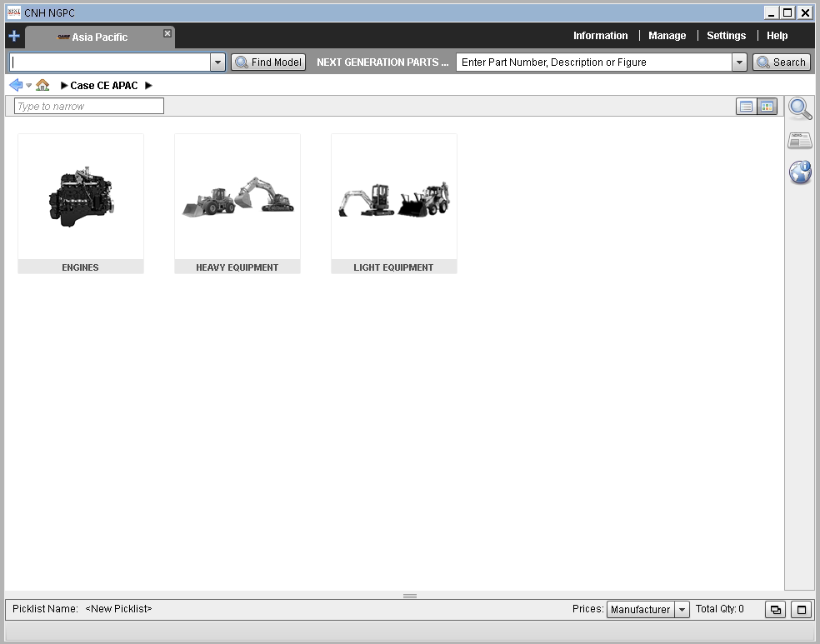820x644 pixels.
Task: Open the news sidebar icon
Action: (800, 140)
